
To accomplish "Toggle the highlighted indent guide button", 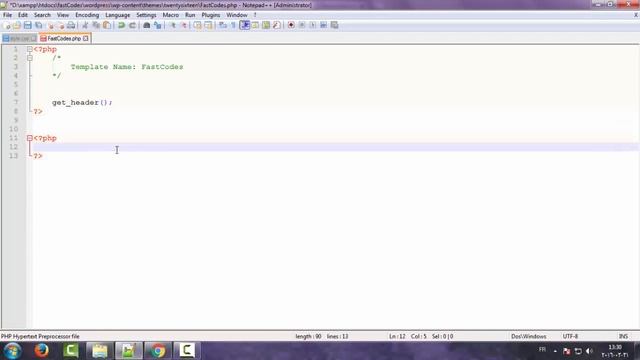I will click(x=244, y=25).
